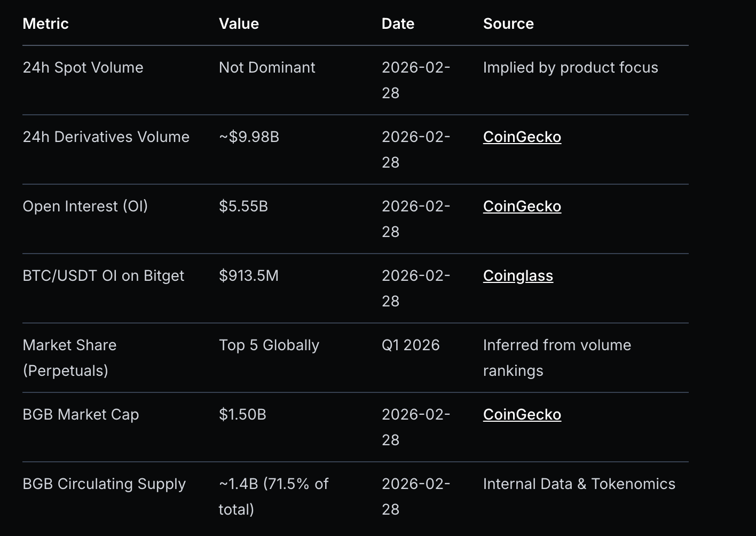Click the Value column header
Image resolution: width=756 pixels, height=536 pixels.
[239, 24]
